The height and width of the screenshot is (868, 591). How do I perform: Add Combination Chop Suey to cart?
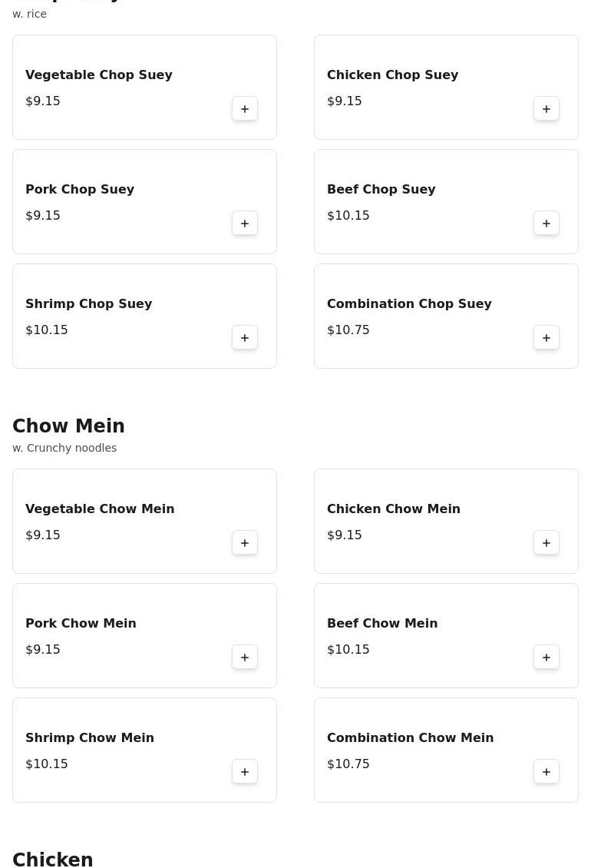point(546,338)
